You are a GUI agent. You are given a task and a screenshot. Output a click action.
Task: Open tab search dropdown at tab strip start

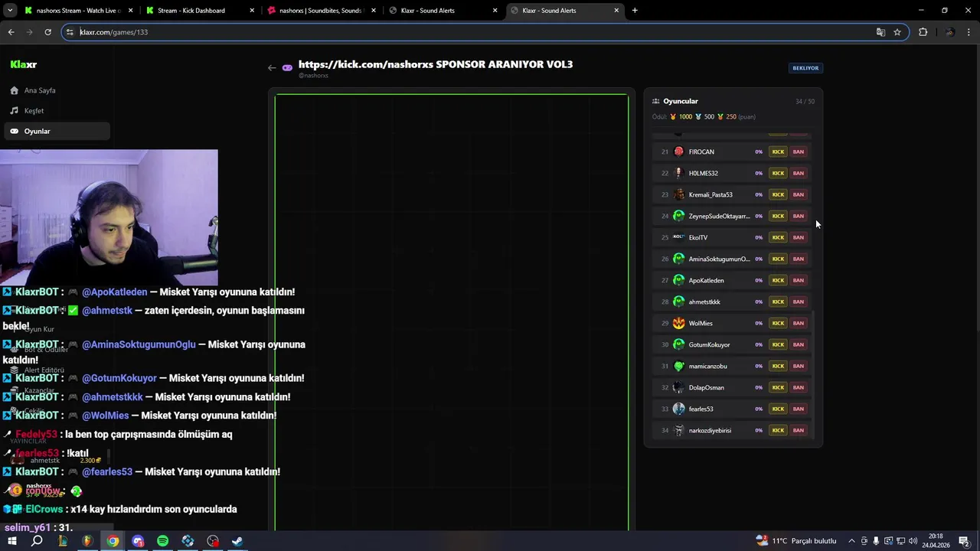coord(10,11)
